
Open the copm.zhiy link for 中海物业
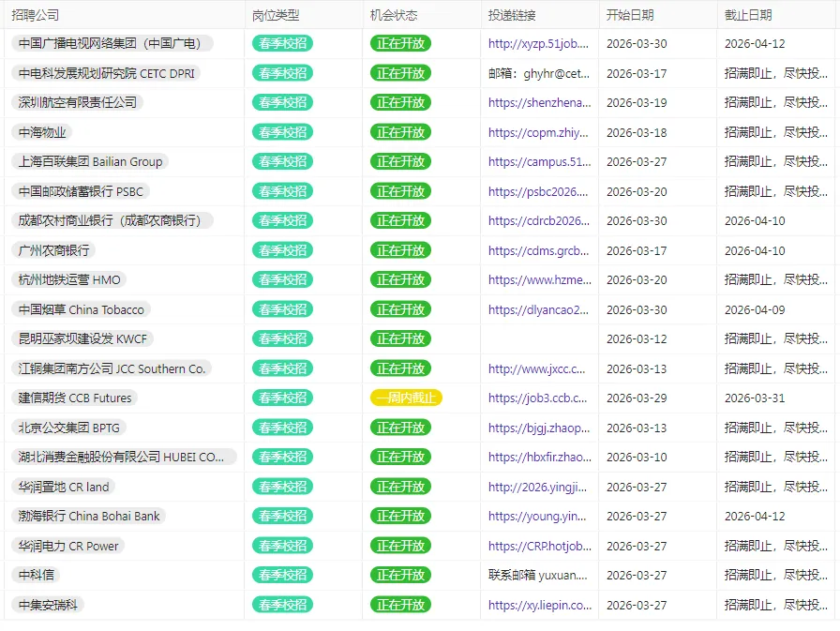(x=538, y=132)
